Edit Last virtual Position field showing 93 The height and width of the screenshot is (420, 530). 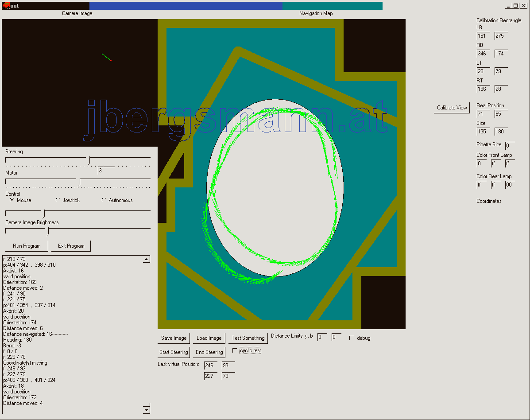(228, 366)
